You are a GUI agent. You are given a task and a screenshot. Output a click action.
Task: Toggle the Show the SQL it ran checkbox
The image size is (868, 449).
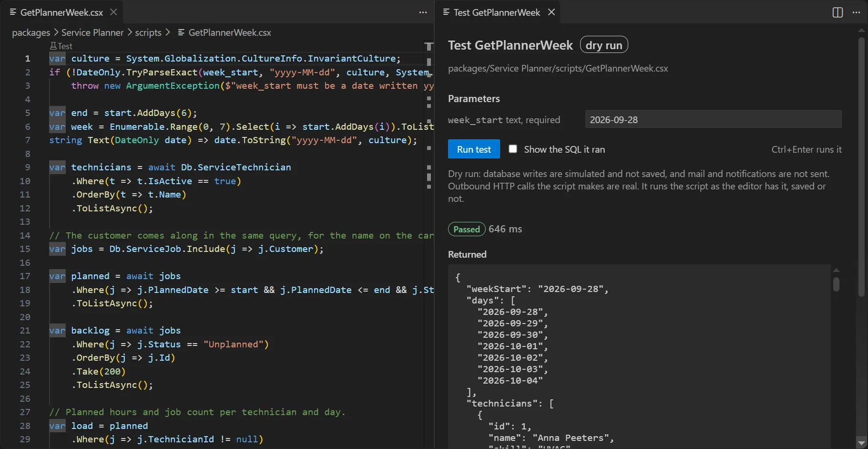coord(513,149)
